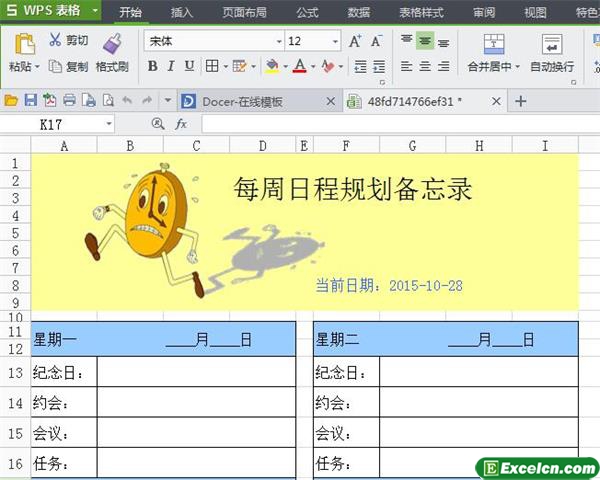
Task: Open the font size 12 dropdown
Action: [x=335, y=41]
